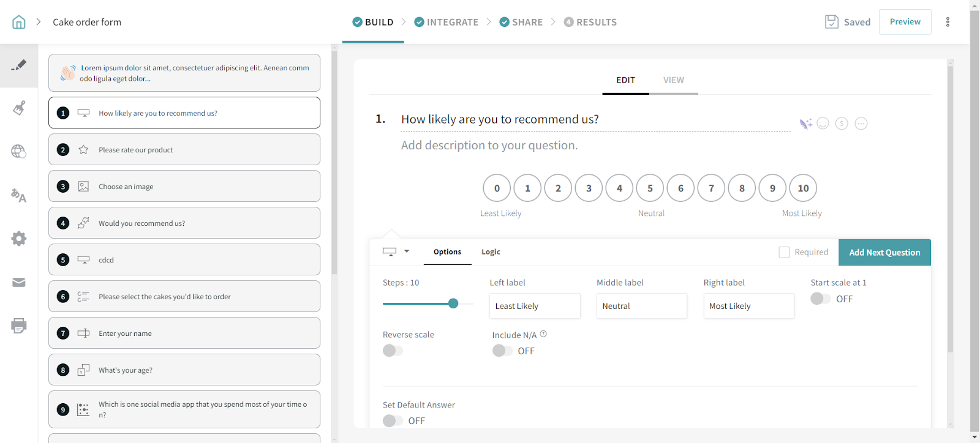
Task: Enable the Include N/A toggle
Action: coord(502,351)
